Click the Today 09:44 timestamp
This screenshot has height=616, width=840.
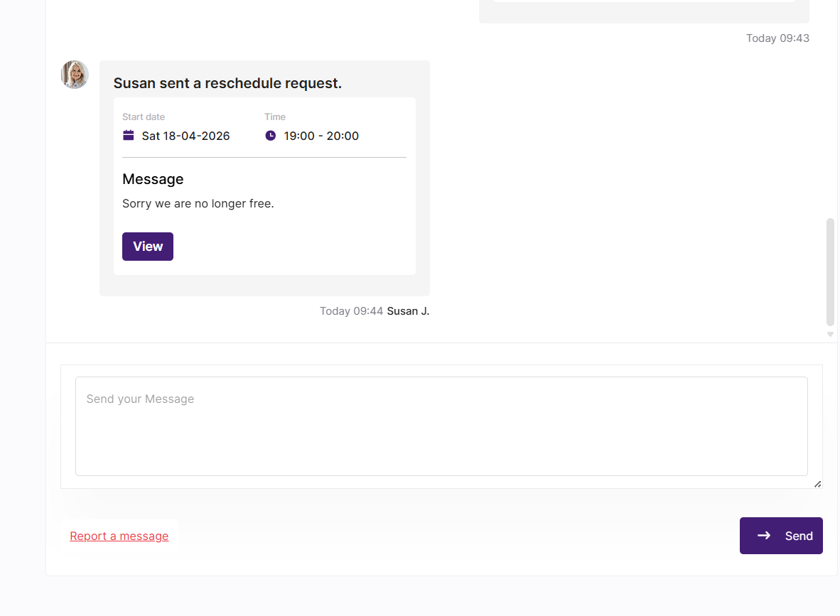tap(351, 310)
